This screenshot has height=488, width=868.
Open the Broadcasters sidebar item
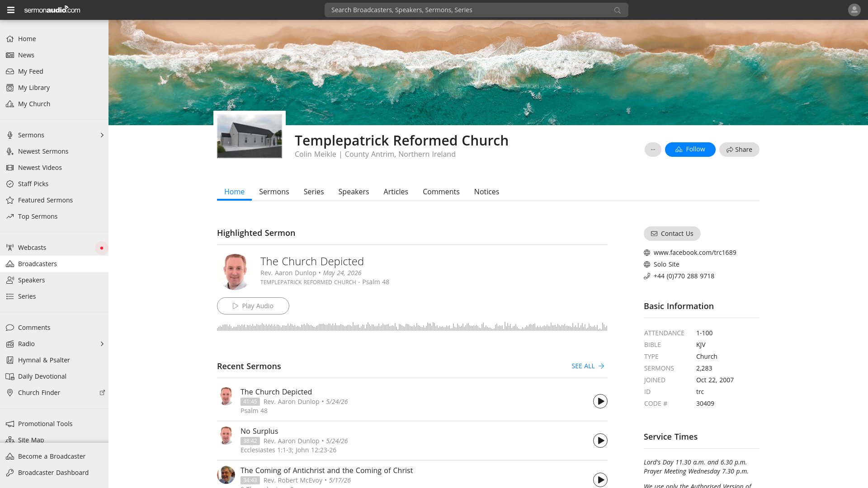click(54, 264)
